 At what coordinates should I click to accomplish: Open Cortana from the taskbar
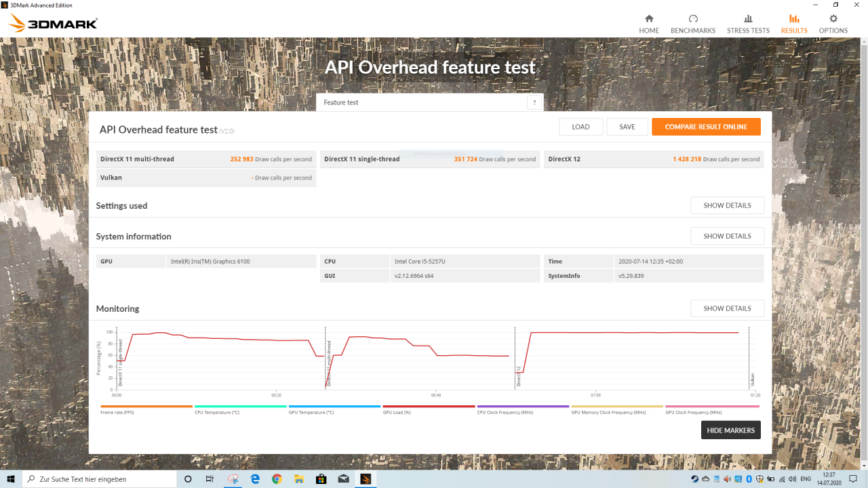coord(188,479)
